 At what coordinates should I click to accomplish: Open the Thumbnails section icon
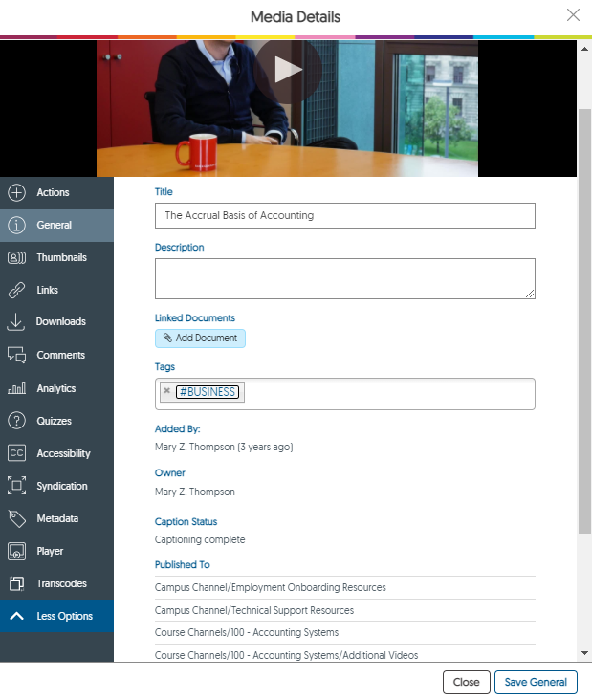click(x=16, y=257)
